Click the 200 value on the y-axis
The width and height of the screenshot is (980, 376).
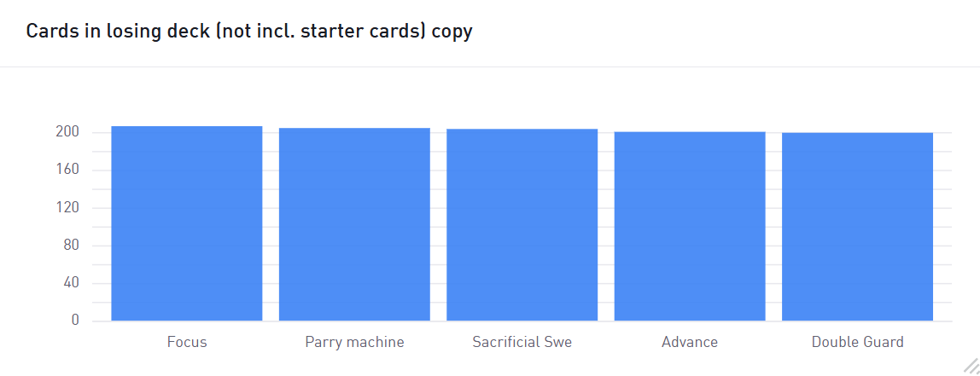click(68, 132)
